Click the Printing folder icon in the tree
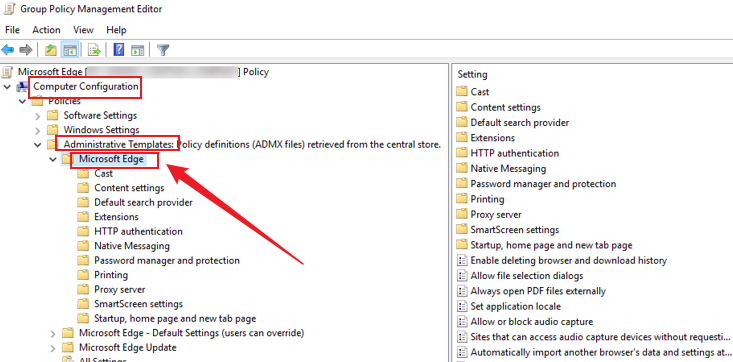 point(83,275)
